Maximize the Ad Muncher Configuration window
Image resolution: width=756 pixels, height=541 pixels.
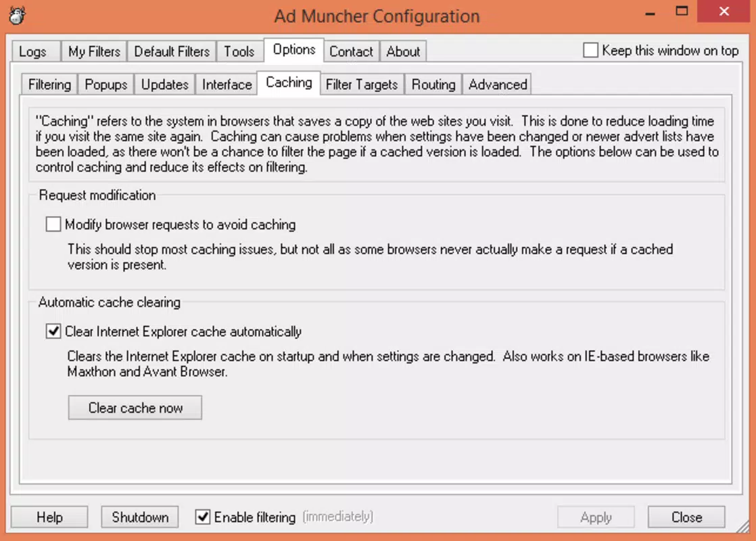pos(681,11)
